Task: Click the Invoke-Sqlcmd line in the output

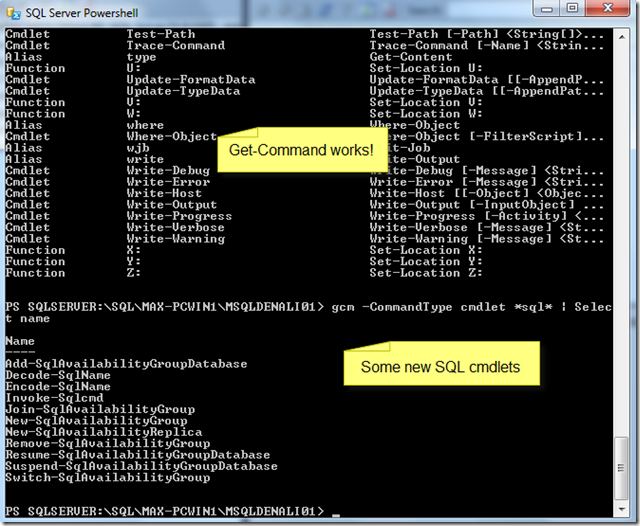Action: [x=54, y=397]
